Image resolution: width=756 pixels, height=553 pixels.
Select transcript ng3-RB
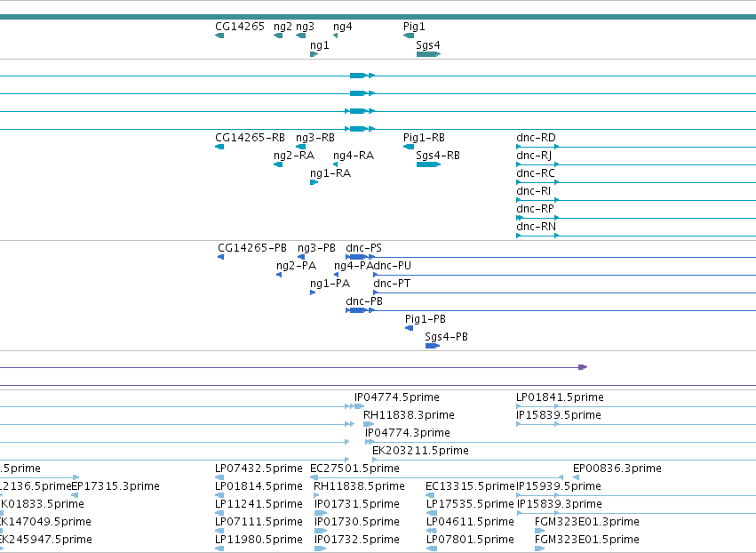[x=315, y=138]
